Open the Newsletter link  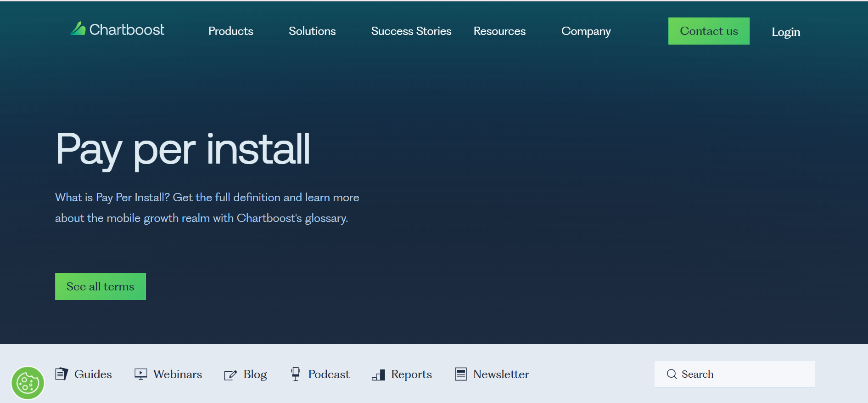[x=501, y=374]
